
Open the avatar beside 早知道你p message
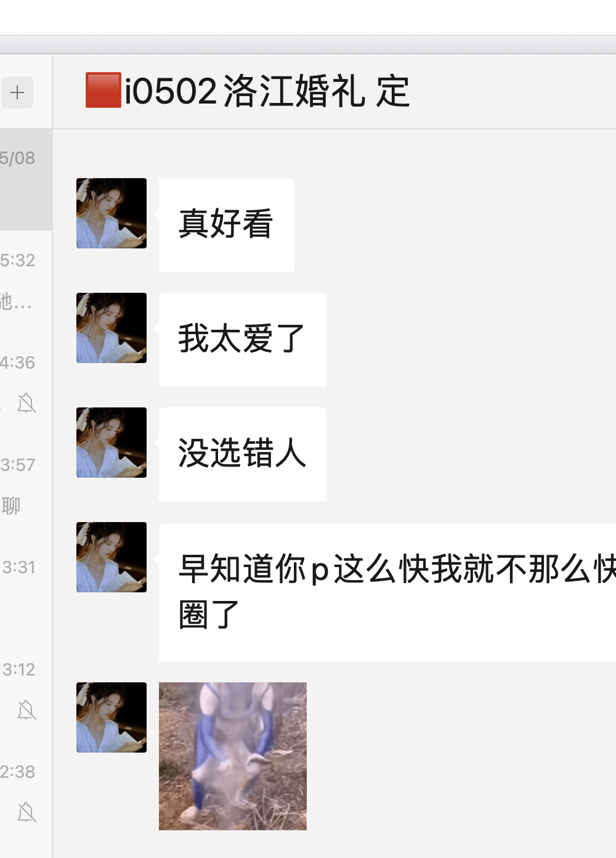pos(111,557)
